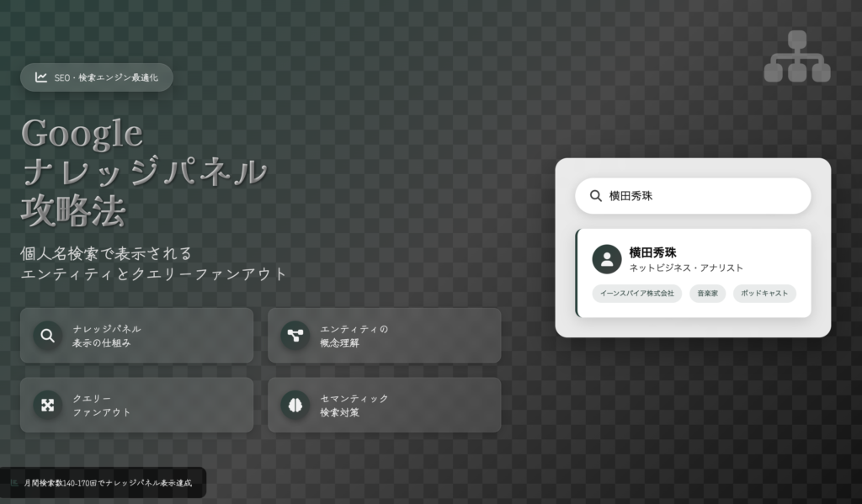Click the person avatar icon beside 横田秀珠
Image resolution: width=862 pixels, height=504 pixels.
tap(607, 259)
